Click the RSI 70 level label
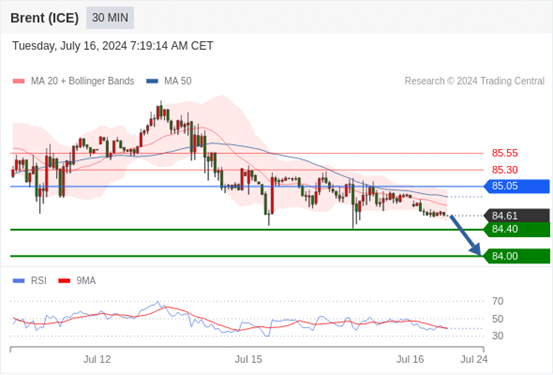 [x=498, y=302]
